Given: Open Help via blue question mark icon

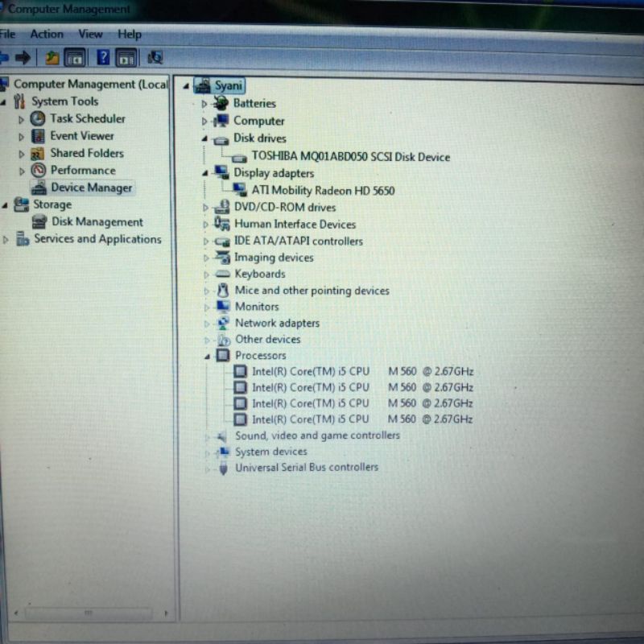Looking at the screenshot, I should point(103,57).
